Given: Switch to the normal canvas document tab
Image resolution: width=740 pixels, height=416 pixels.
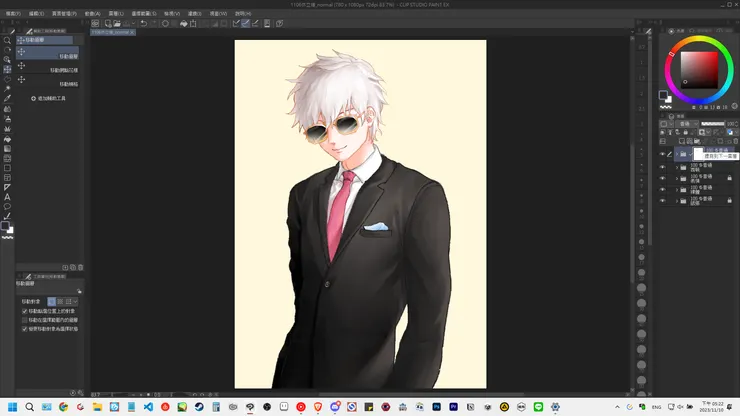Looking at the screenshot, I should [x=113, y=32].
